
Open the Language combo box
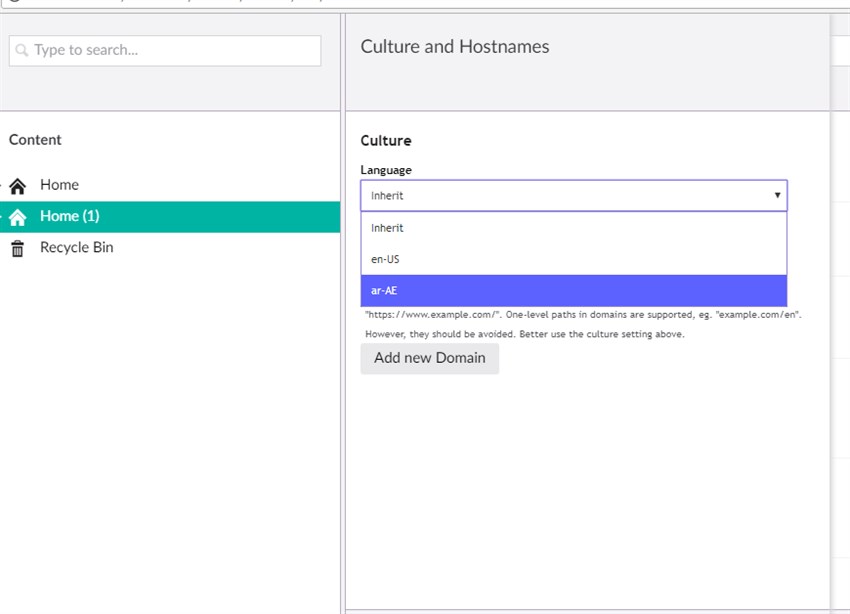pos(570,195)
